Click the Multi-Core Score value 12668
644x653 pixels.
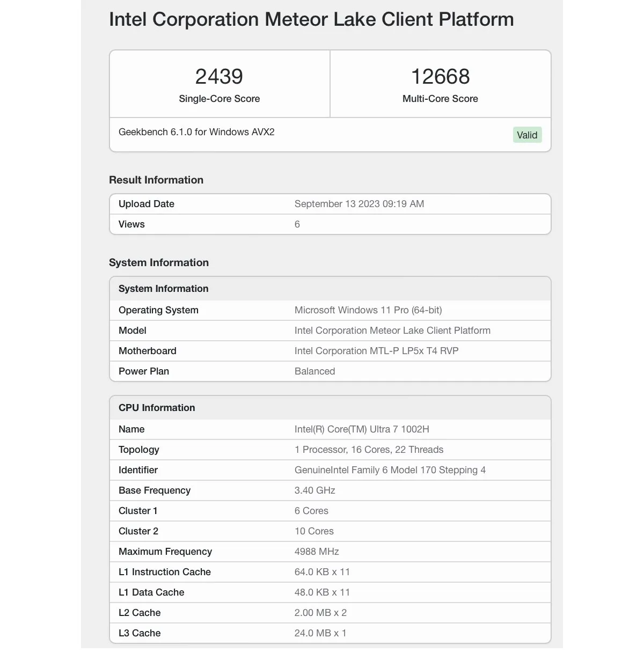click(440, 77)
